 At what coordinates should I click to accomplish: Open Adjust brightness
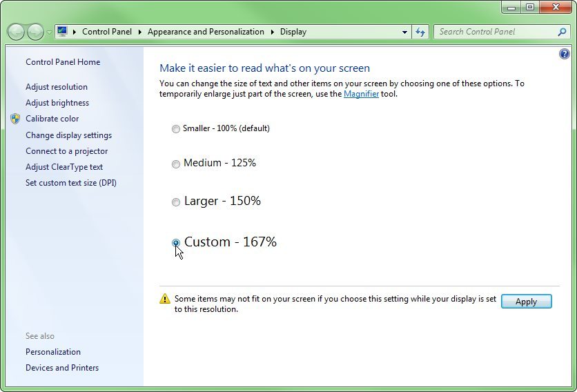[x=57, y=103]
